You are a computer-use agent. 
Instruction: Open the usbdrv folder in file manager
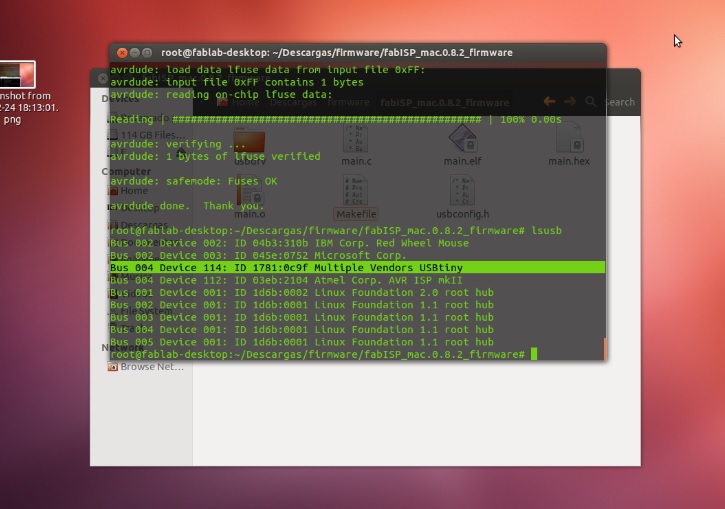pyautogui.click(x=249, y=141)
